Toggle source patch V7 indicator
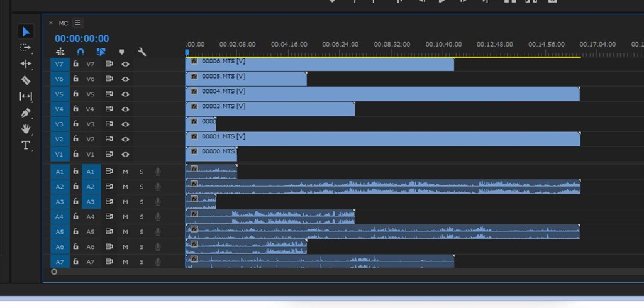Screen dimensions: 644x308 point(60,64)
